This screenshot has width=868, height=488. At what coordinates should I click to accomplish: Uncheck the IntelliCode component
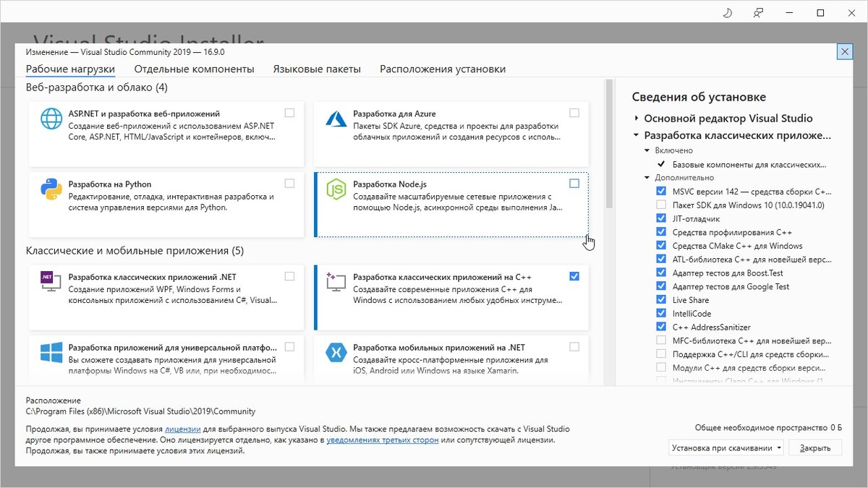[x=661, y=313]
